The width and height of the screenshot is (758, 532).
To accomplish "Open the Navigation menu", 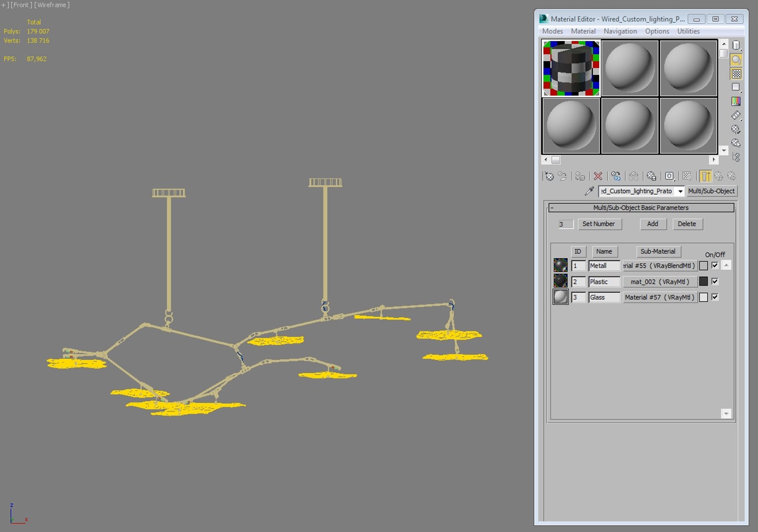I will (620, 31).
